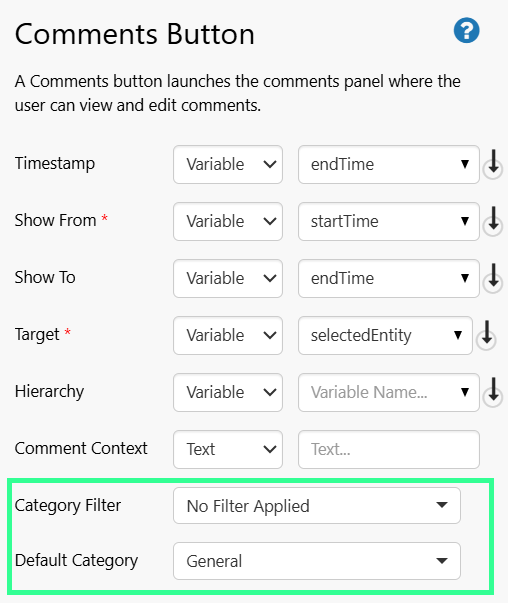Screen dimensions: 508x603
Task: Expand the selectedEntity variable list
Action: pos(385,335)
